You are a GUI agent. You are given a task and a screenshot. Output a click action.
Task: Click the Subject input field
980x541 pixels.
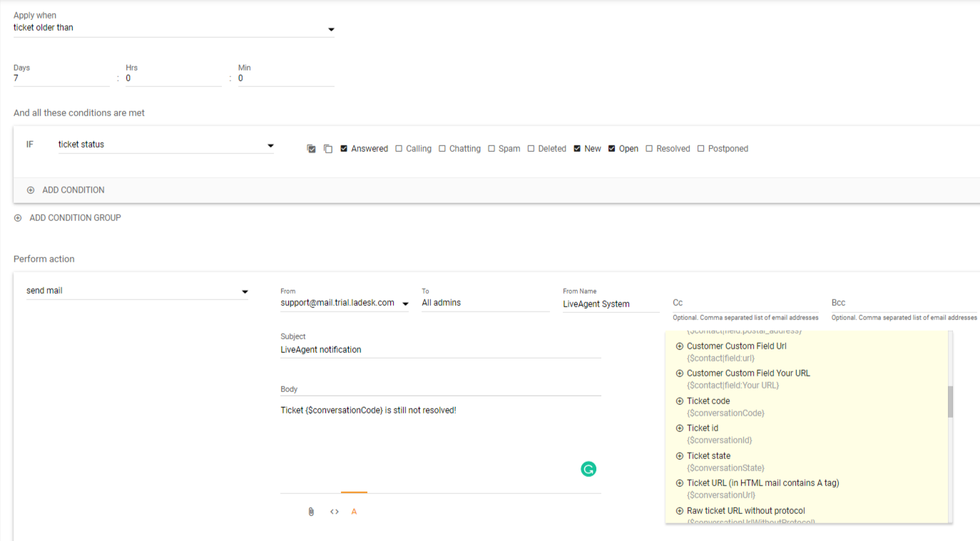440,350
